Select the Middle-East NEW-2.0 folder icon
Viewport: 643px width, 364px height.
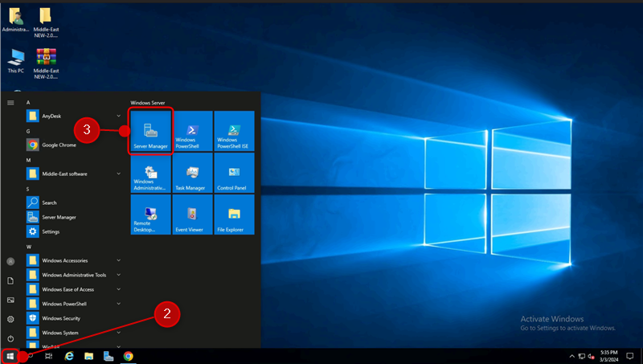click(46, 22)
